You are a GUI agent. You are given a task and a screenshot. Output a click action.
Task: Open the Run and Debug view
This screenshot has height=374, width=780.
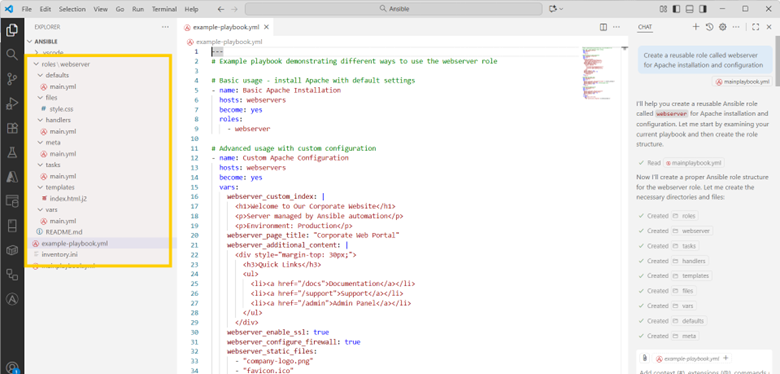(x=12, y=104)
